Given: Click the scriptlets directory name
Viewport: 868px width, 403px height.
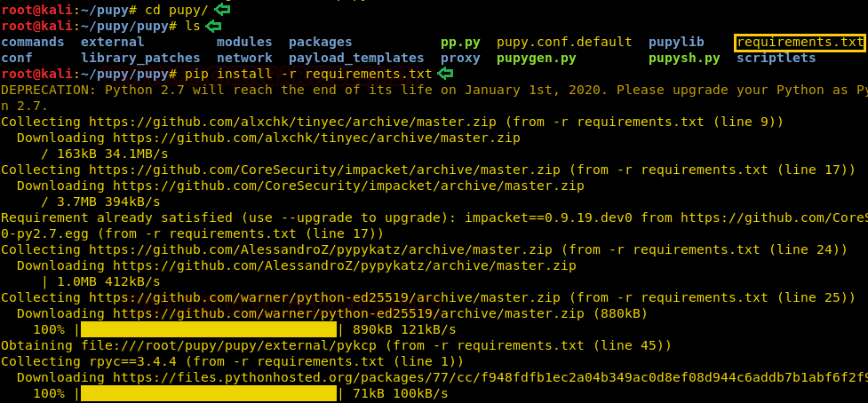Looking at the screenshot, I should (x=776, y=58).
